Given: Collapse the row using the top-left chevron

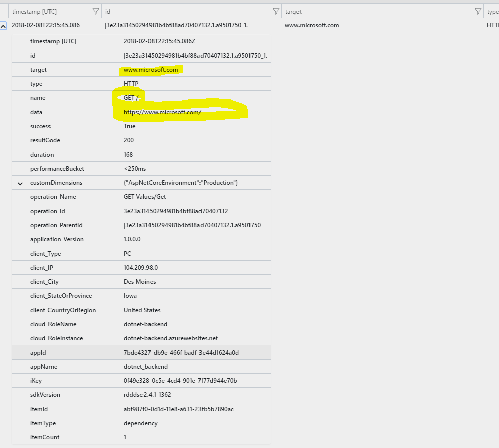Looking at the screenshot, I should pyautogui.click(x=4, y=25).
